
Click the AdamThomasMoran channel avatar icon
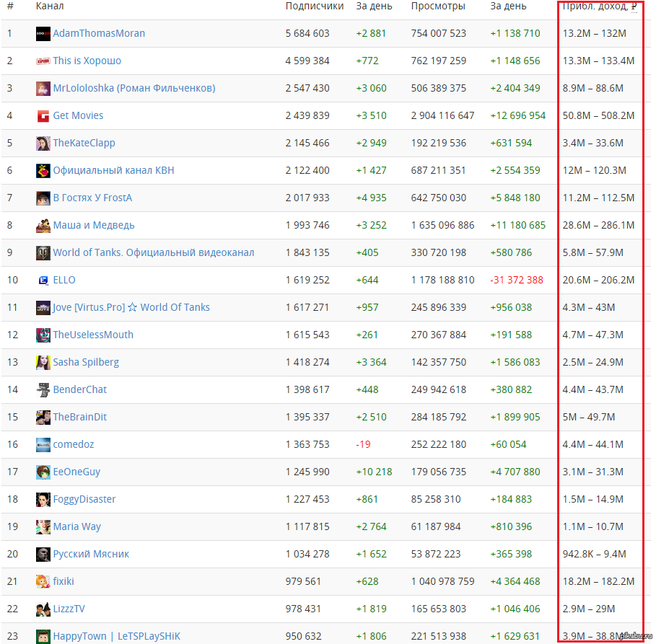click(x=43, y=33)
